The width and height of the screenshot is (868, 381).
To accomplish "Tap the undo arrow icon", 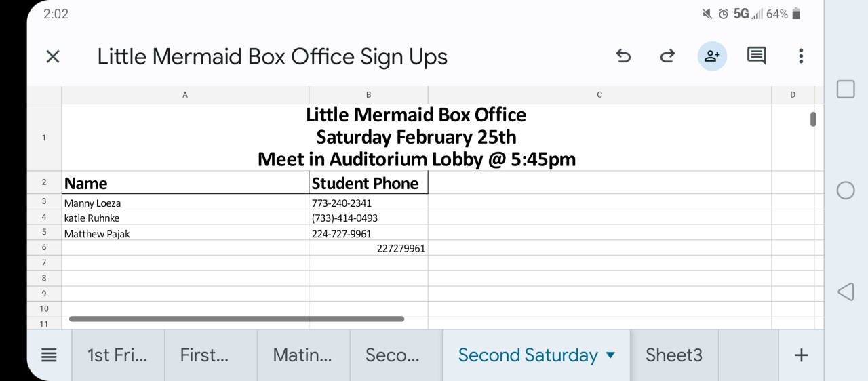I will point(623,56).
